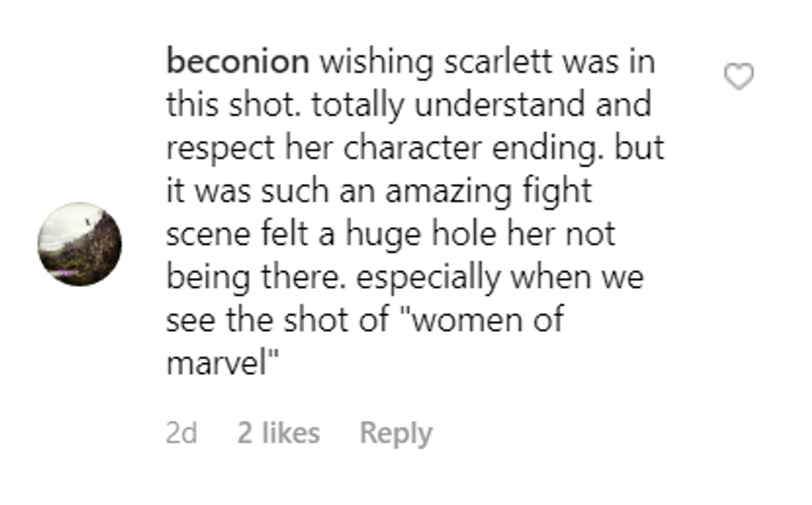View who liked via "2 likes"
The image size is (812, 505).
point(278,433)
